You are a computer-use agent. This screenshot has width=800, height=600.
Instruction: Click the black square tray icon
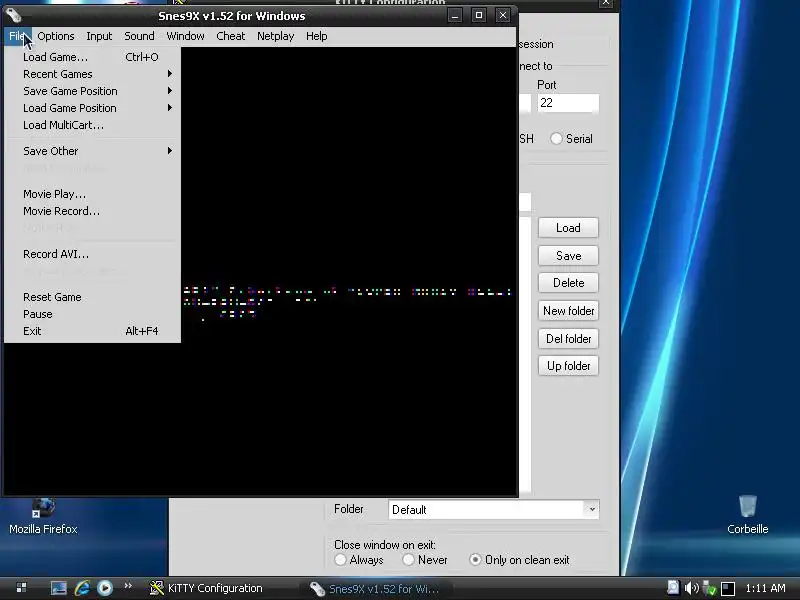(728, 588)
